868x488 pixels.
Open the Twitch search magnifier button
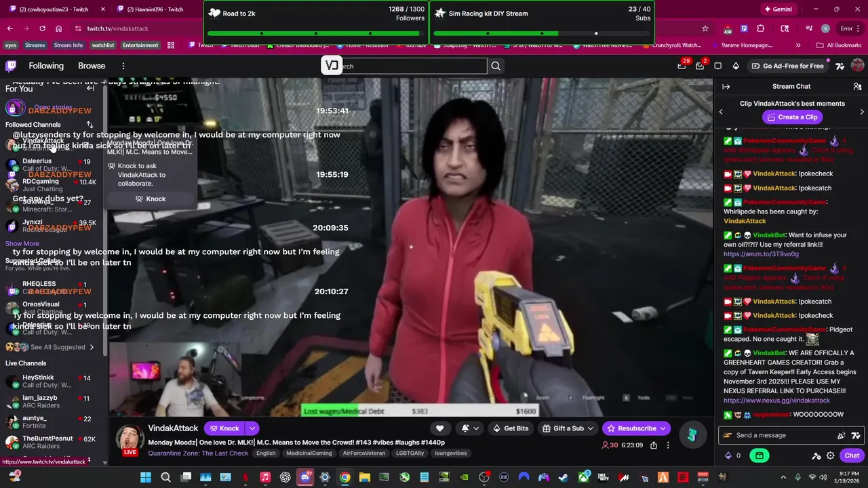tap(496, 66)
